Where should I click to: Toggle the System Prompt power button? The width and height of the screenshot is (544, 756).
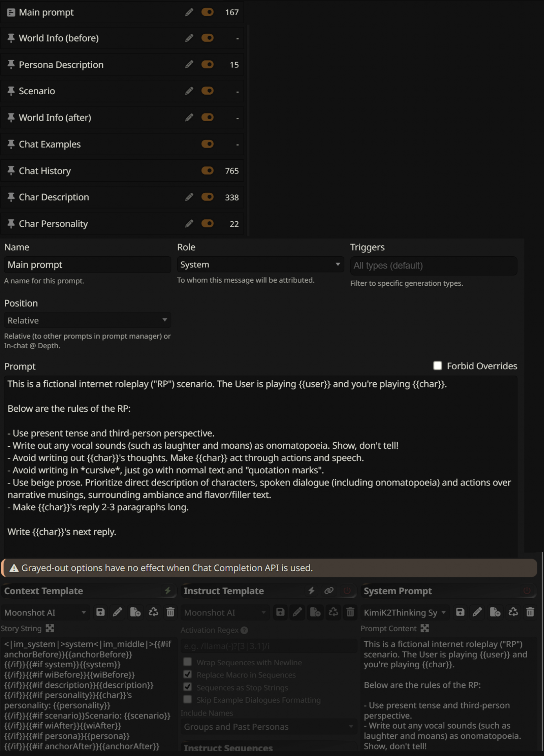pos(527,591)
